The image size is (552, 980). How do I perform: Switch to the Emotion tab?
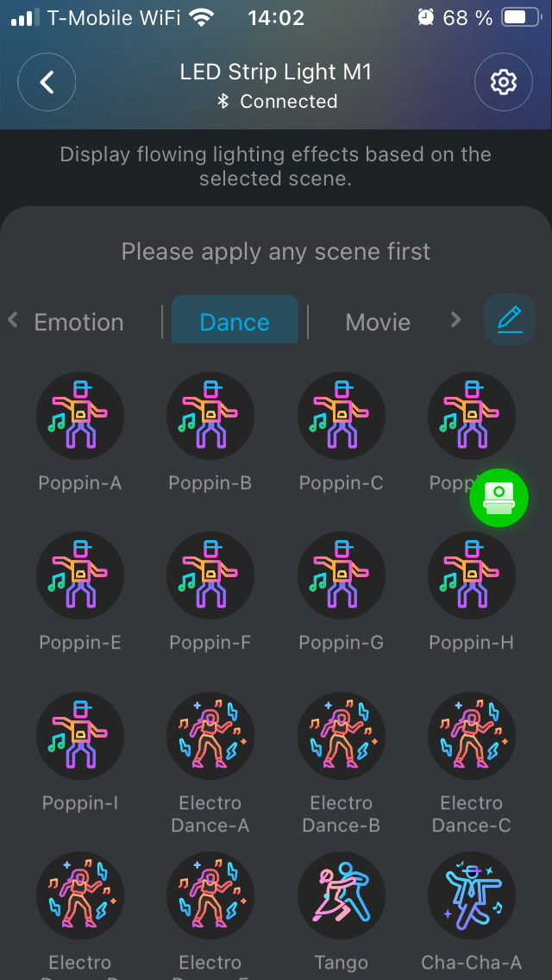[x=78, y=323]
